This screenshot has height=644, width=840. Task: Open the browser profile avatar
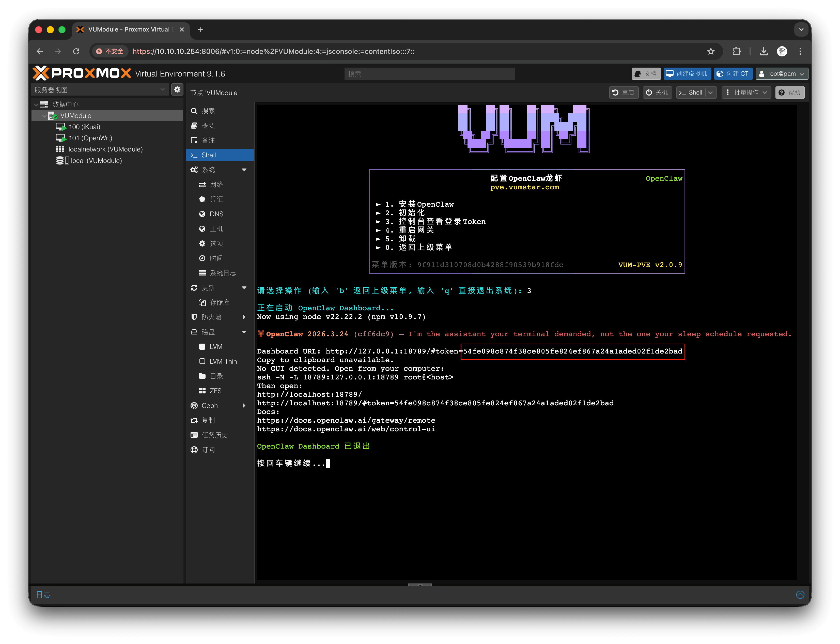(x=782, y=51)
